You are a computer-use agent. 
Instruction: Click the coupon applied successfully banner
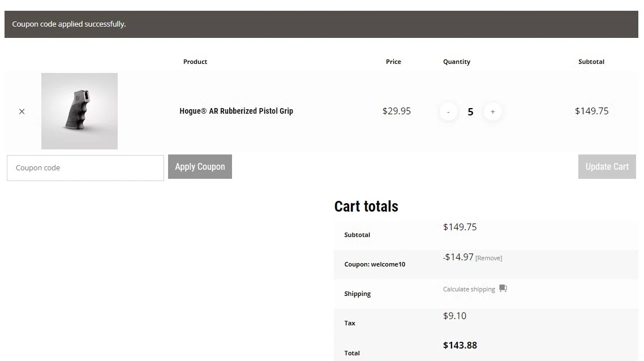click(x=321, y=24)
